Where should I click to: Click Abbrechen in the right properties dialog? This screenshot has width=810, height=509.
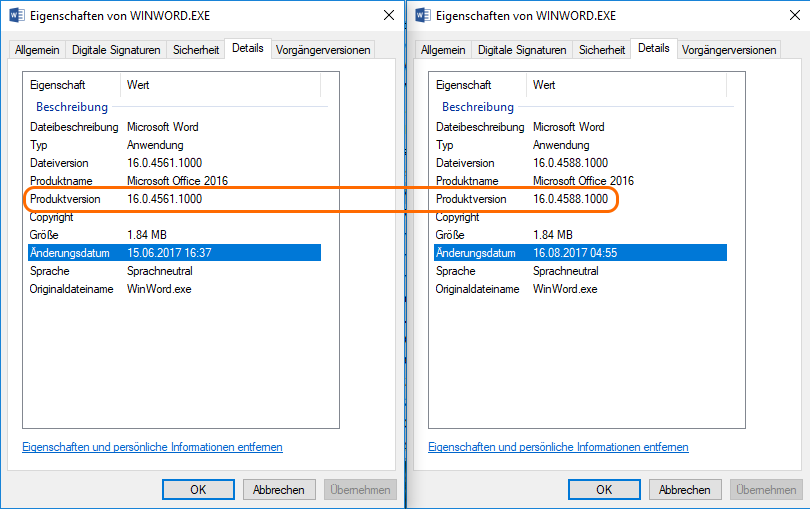pos(685,490)
